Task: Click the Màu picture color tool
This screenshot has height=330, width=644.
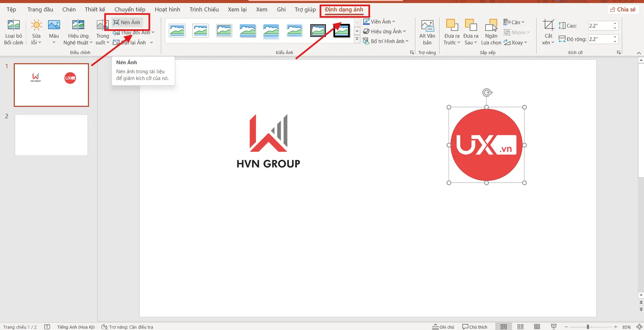Action: [x=53, y=32]
